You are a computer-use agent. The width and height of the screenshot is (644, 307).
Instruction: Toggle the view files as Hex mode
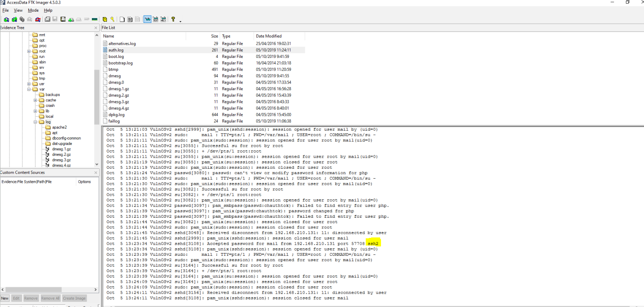coord(163,19)
